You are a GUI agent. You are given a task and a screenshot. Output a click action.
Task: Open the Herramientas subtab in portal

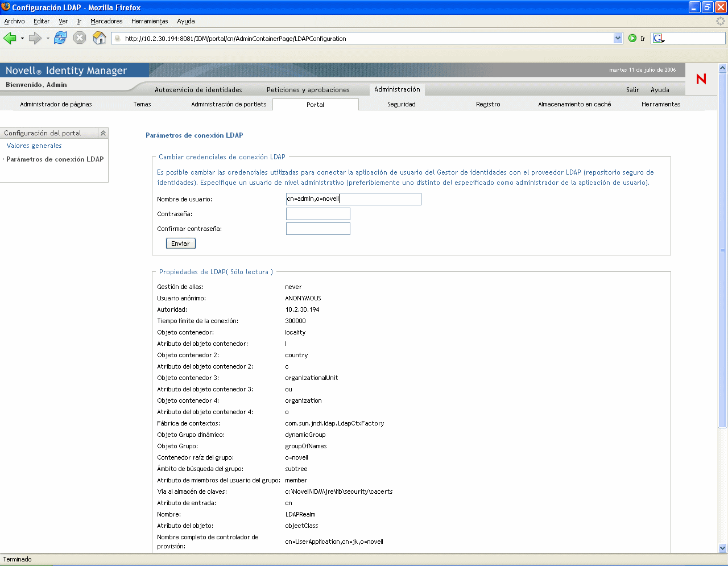(661, 104)
